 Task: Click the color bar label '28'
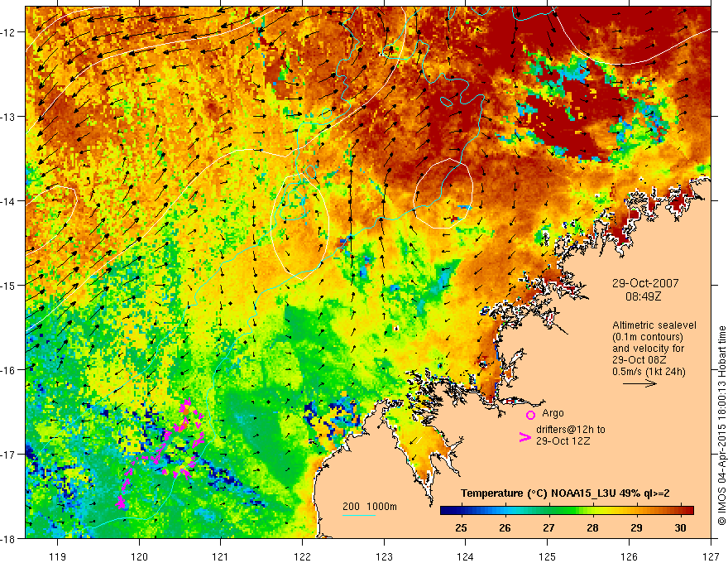click(592, 528)
